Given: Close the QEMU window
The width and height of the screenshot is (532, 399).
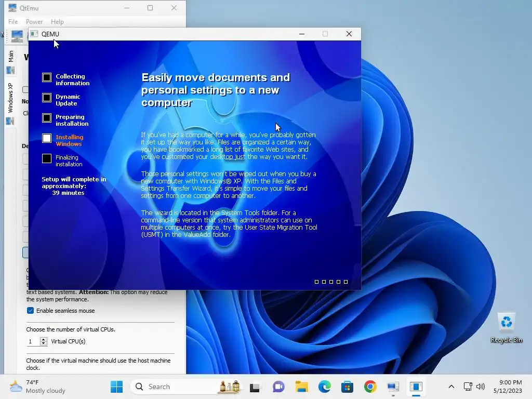Looking at the screenshot, I should click(x=349, y=34).
